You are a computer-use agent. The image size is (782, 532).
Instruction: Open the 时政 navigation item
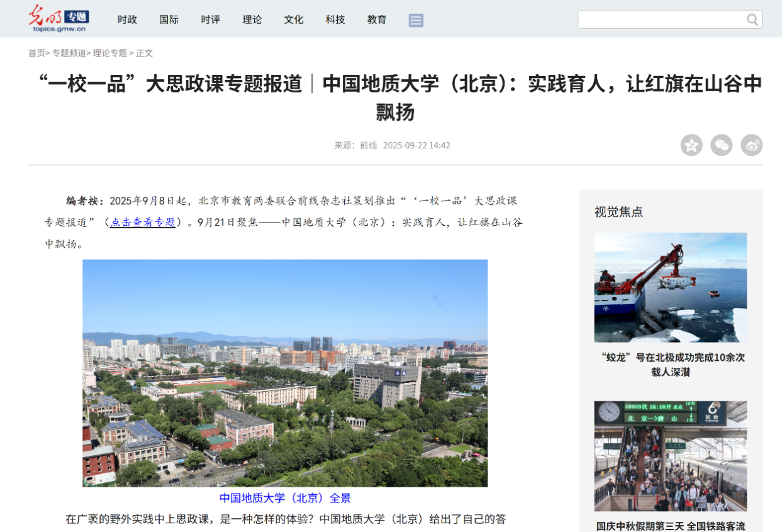point(127,19)
